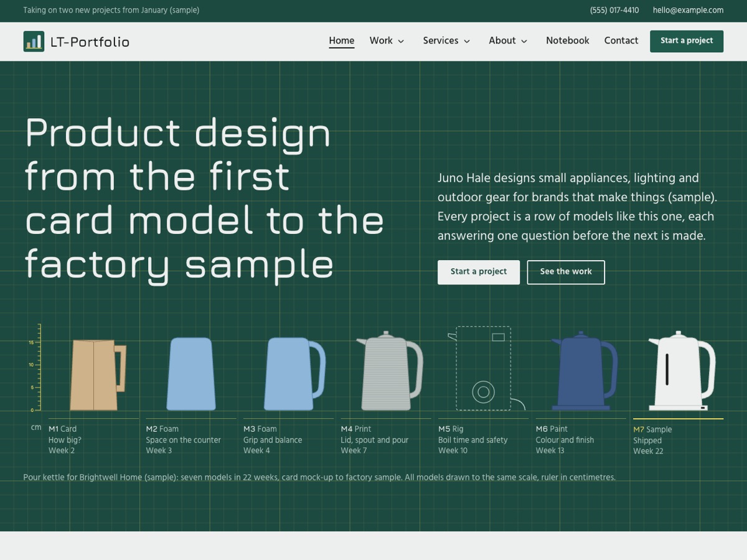Click the 'Week 7' text
The height and width of the screenshot is (560, 747).
pyautogui.click(x=354, y=450)
